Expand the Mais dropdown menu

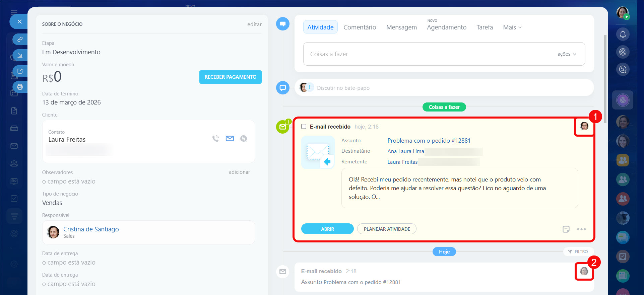click(x=512, y=27)
